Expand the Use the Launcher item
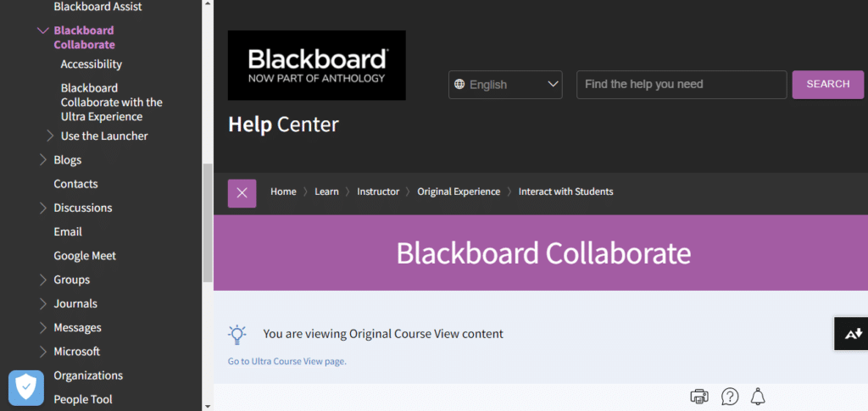This screenshot has width=868, height=411. (x=50, y=136)
